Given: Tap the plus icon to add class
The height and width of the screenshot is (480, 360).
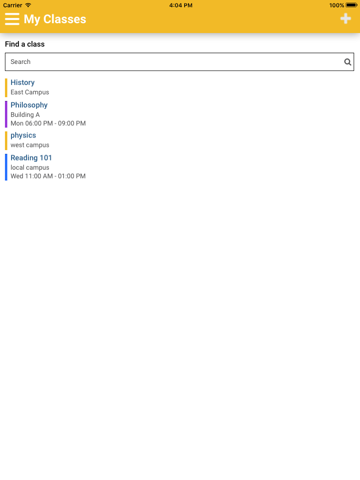Looking at the screenshot, I should click(x=346, y=19).
